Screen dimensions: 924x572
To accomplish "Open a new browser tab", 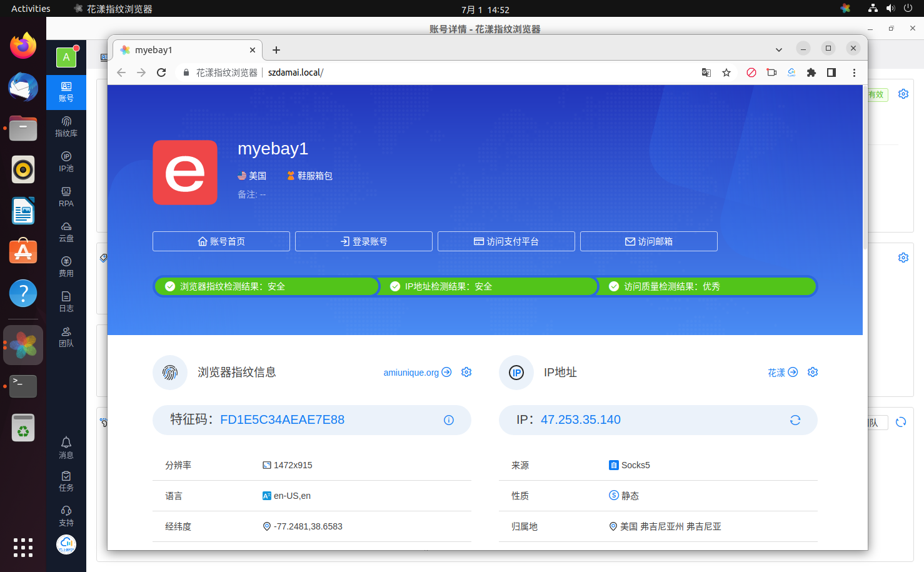I will pos(276,50).
